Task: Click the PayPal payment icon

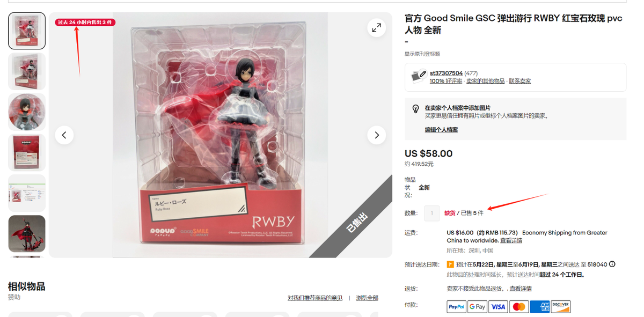Action: [456, 307]
